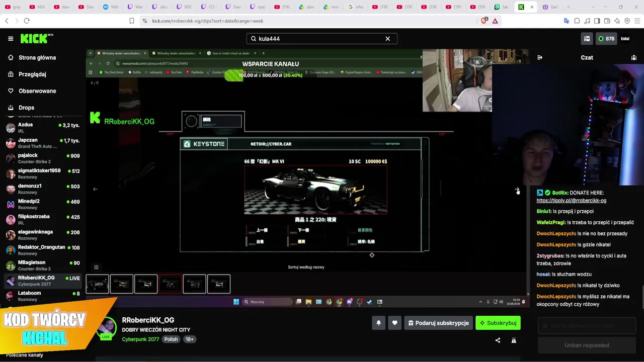Image resolution: width=644 pixels, height=362 pixels.
Task: Open Redaktor_Orangutan channel in sidebar
Action: coord(43,250)
